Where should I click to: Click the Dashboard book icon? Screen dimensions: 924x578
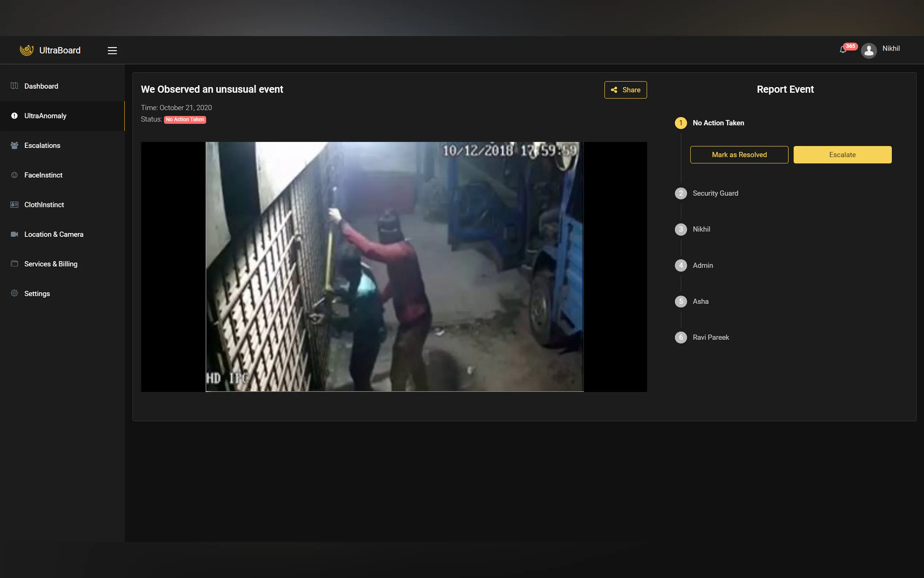tap(15, 86)
